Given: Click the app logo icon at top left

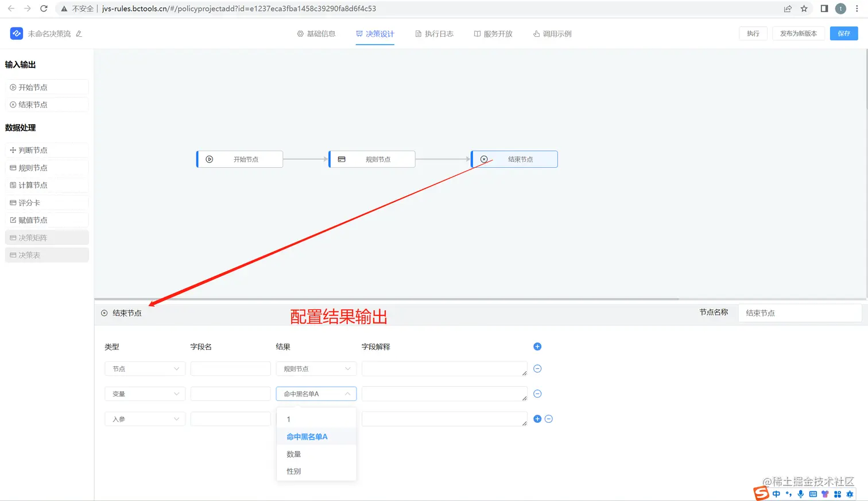Looking at the screenshot, I should (16, 33).
